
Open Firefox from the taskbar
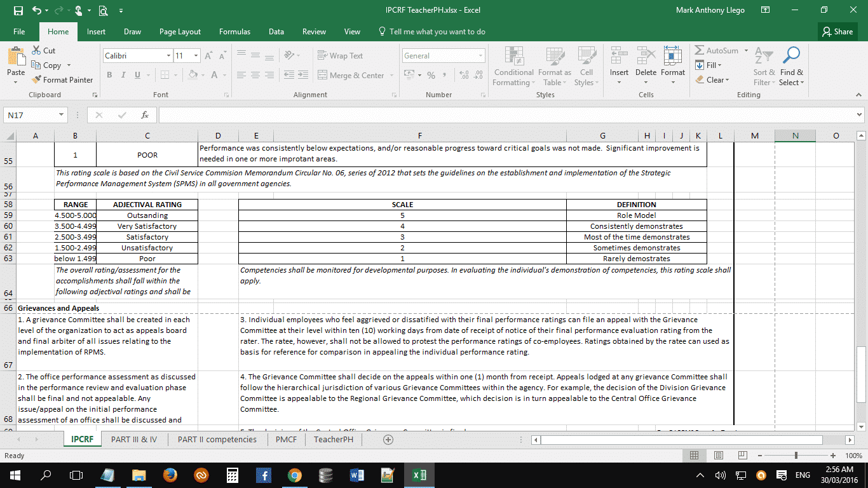pyautogui.click(x=170, y=475)
